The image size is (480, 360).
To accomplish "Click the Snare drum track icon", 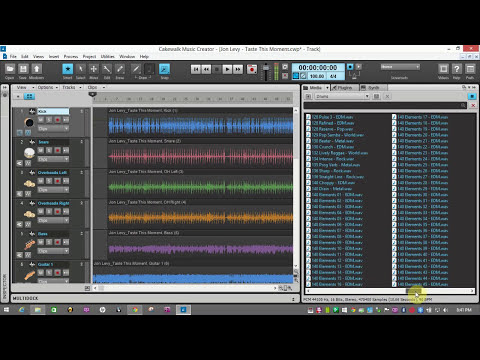I will point(29,153).
